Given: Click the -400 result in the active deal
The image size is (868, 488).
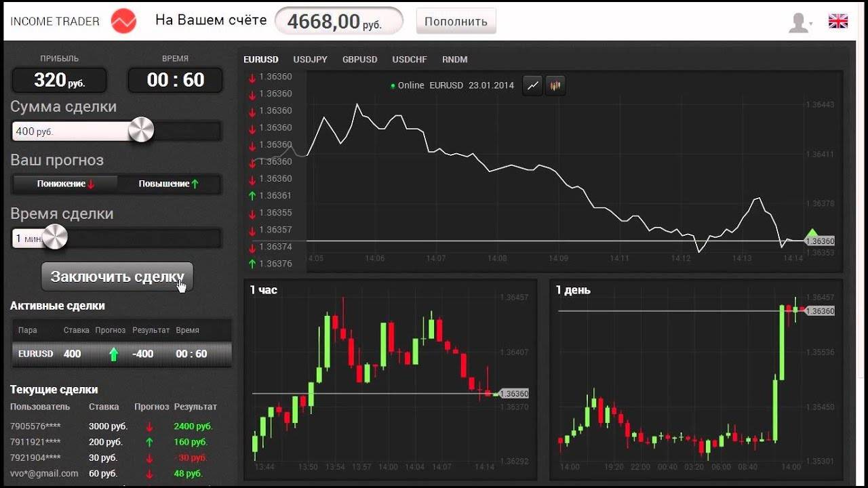Looking at the screenshot, I should tap(142, 354).
